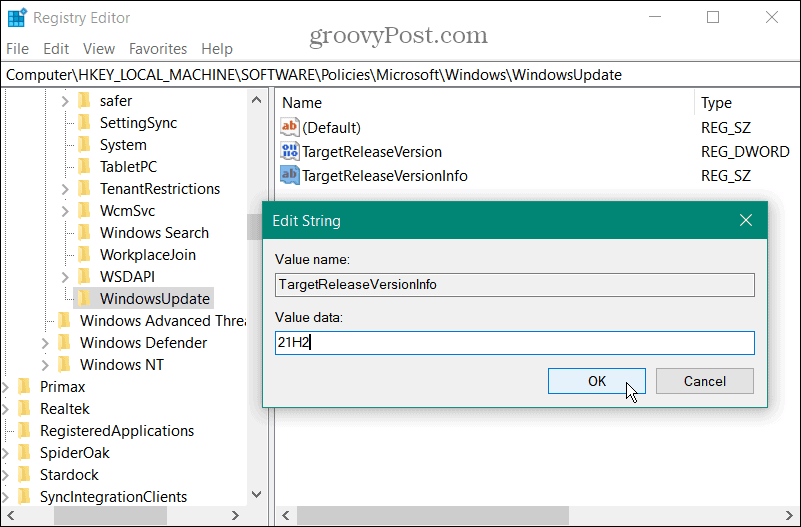Click the TargetReleaseVersionInfo string value icon

[291, 176]
